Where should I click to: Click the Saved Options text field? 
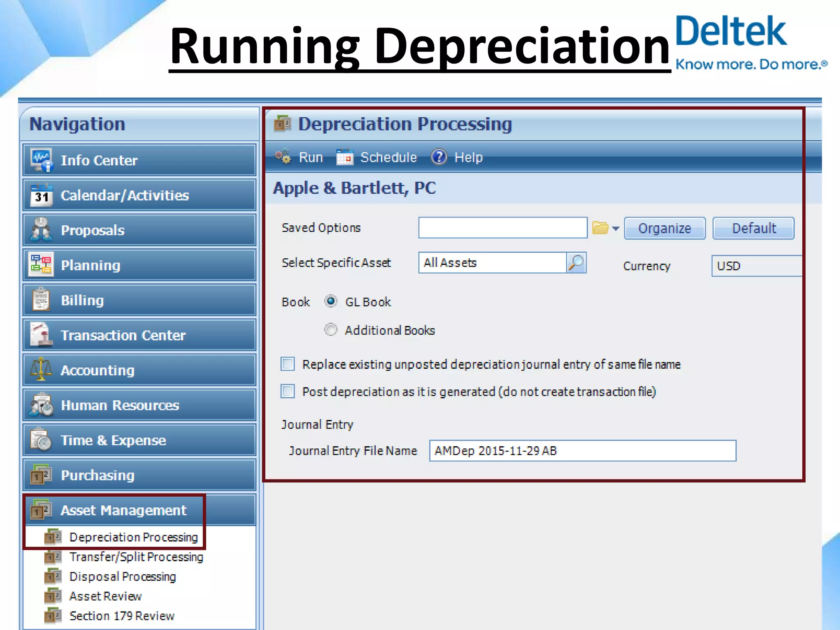point(503,228)
